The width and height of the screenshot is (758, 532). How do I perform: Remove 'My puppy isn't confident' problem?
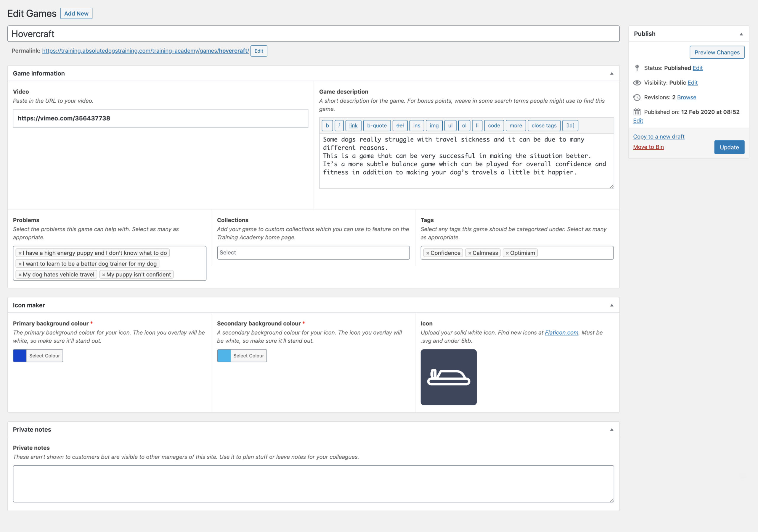pos(103,275)
